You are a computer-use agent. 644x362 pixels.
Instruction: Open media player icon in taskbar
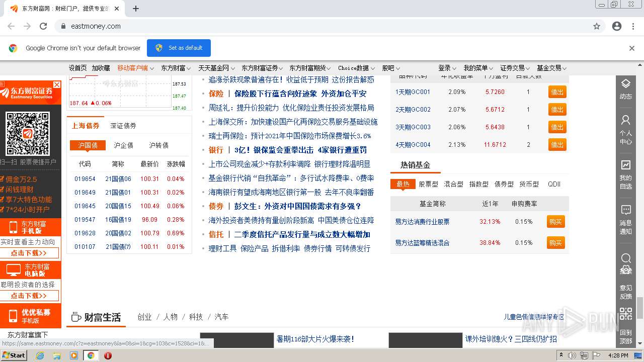pyautogui.click(x=74, y=355)
